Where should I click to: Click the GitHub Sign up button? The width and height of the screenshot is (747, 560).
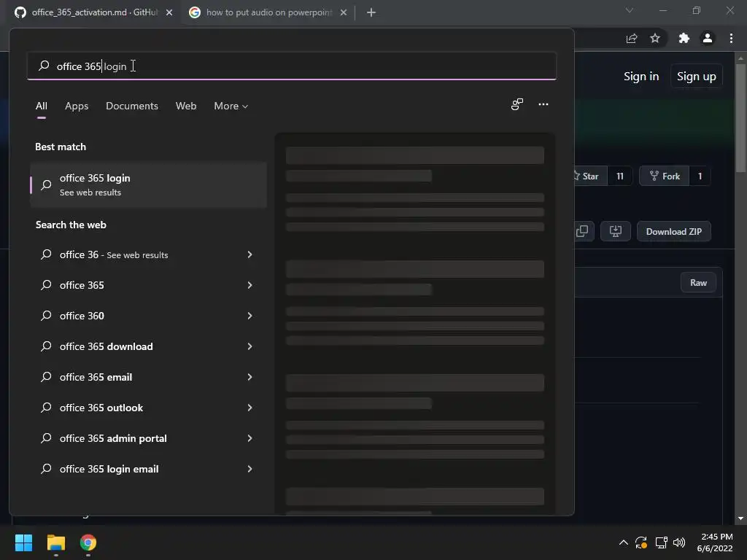point(697,76)
